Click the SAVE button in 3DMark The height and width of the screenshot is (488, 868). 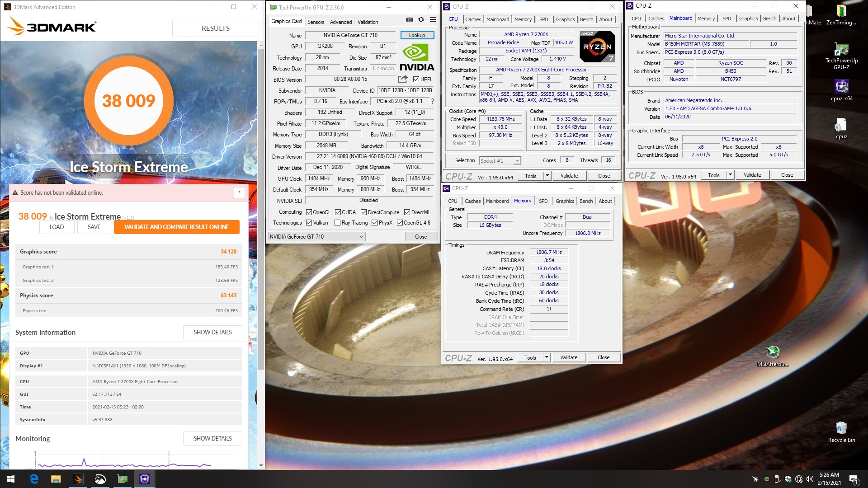94,227
